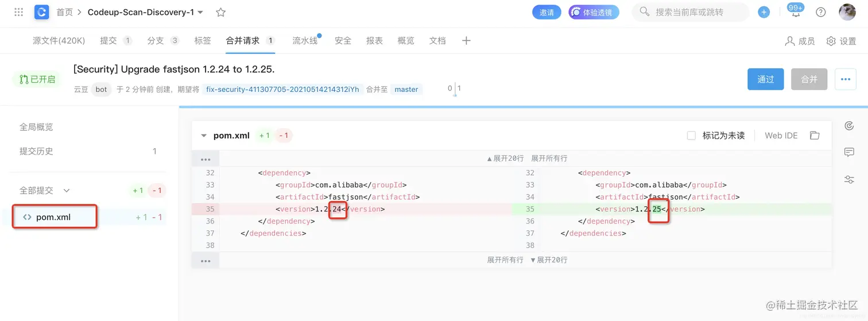Select 全局概览 in left sidebar
The image size is (868, 321).
coord(36,127)
